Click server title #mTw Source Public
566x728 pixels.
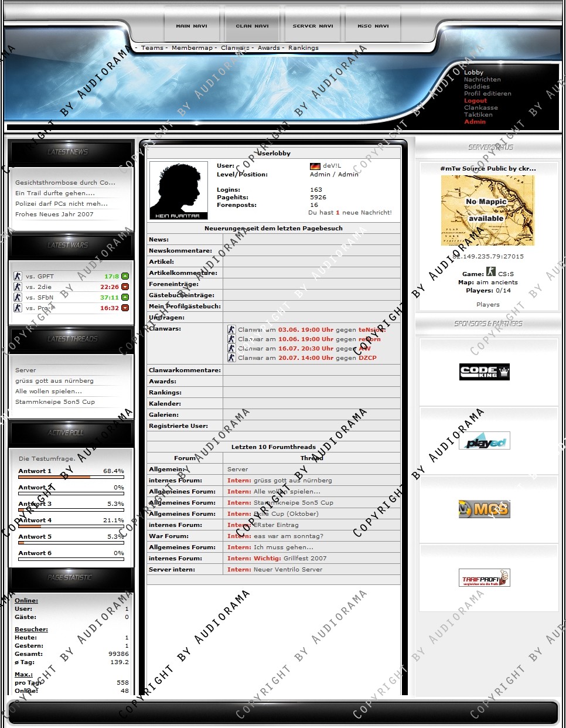coord(488,169)
